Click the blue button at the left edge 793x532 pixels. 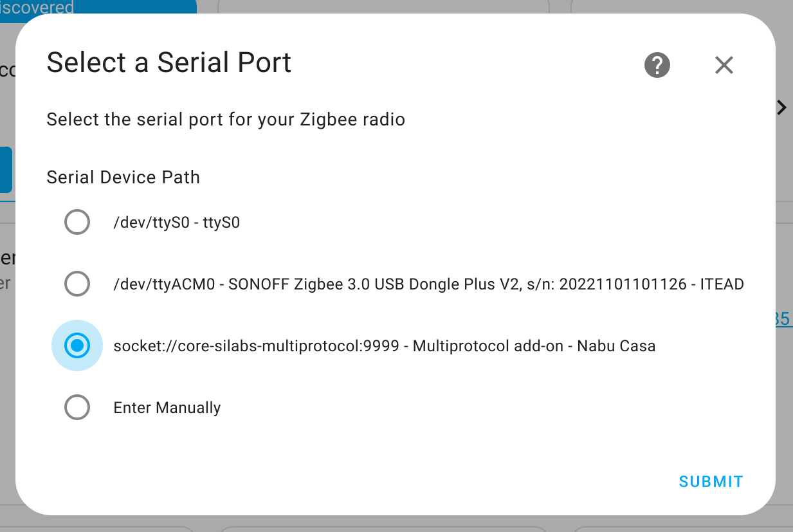click(x=6, y=170)
